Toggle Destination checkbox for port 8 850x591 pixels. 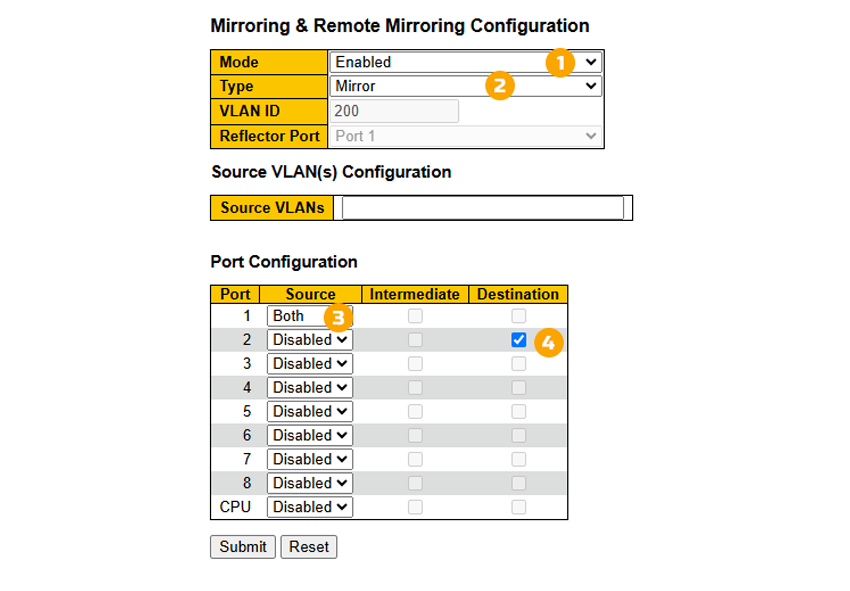518,483
